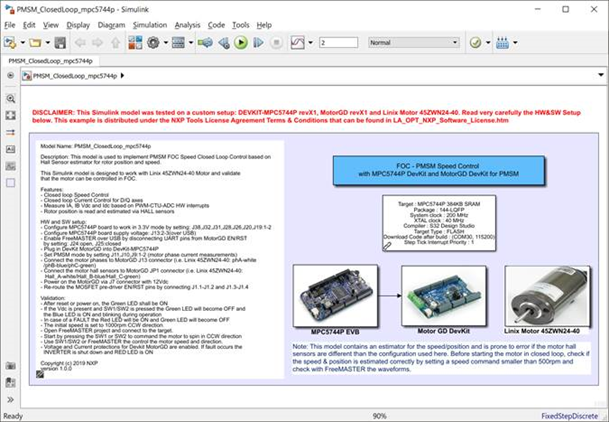Open the Simulation menu
609x422 pixels.
tap(150, 25)
